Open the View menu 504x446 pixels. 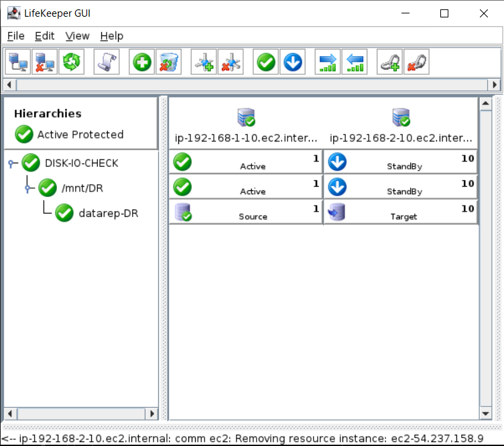pos(78,36)
